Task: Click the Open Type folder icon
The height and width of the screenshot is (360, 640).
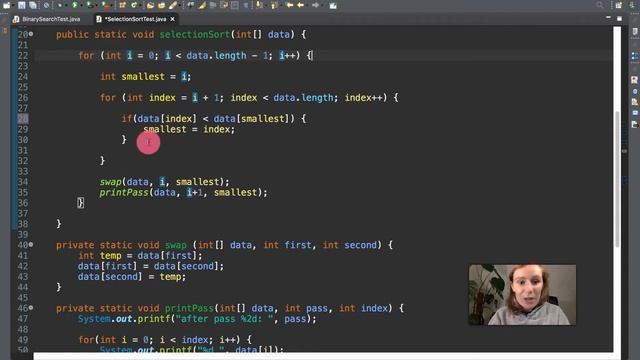Action: click(x=150, y=5)
